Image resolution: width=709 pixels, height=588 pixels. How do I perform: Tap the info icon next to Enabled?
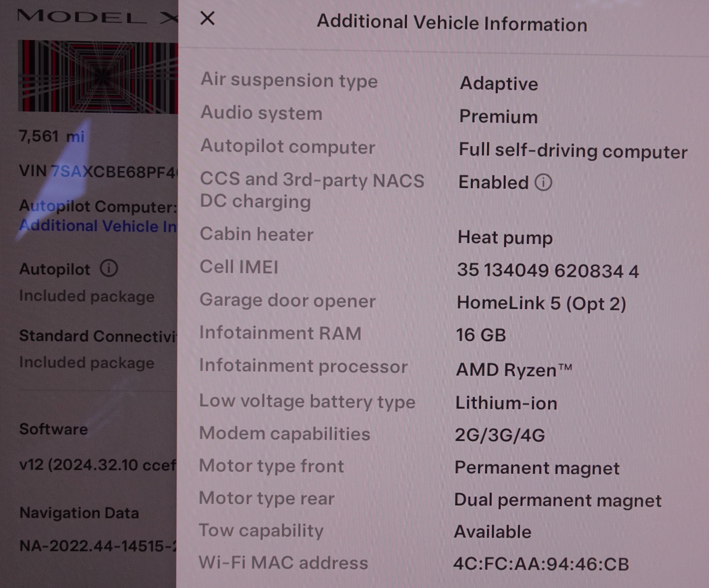point(543,182)
